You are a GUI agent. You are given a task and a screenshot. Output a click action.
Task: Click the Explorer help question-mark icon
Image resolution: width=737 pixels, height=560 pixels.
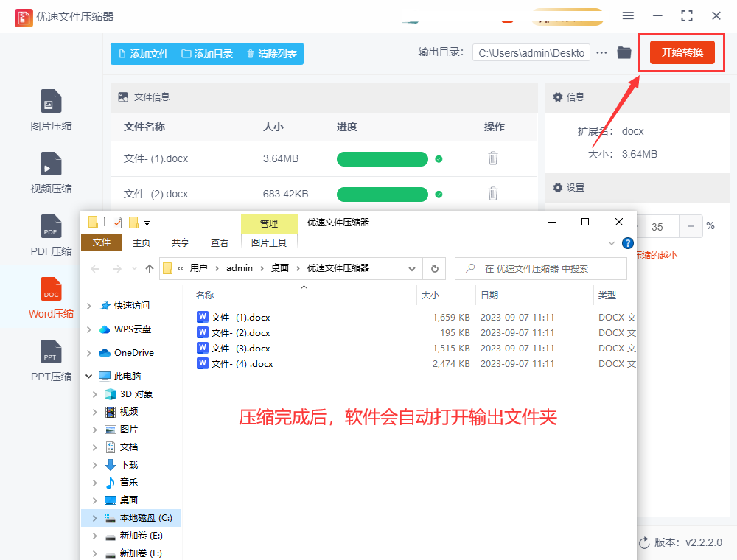coord(627,243)
